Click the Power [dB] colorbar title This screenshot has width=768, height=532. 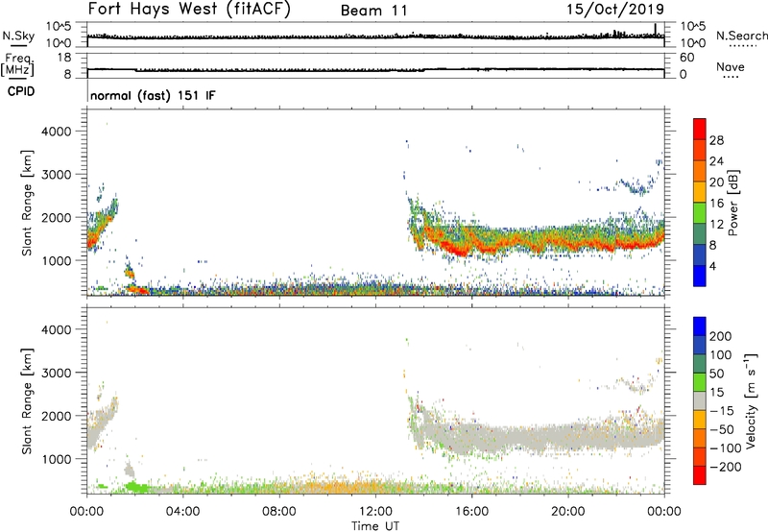[x=732, y=203]
